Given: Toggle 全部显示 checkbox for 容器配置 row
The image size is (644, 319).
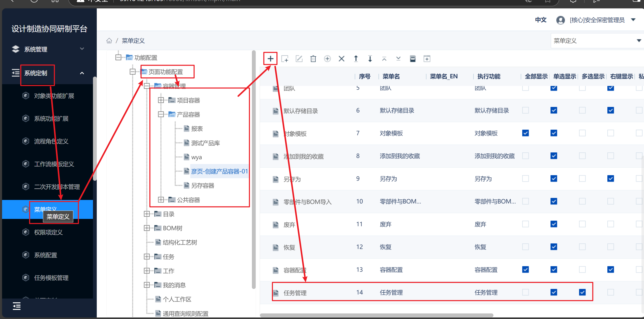Looking at the screenshot, I should [x=526, y=269].
